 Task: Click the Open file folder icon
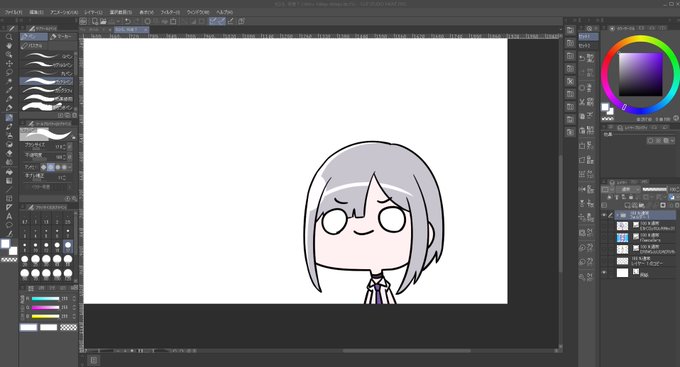[103, 21]
